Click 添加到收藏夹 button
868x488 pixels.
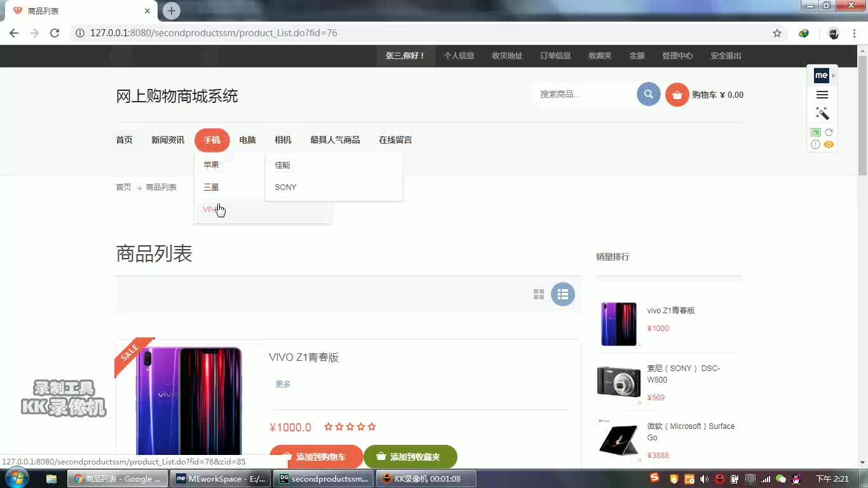pyautogui.click(x=410, y=457)
